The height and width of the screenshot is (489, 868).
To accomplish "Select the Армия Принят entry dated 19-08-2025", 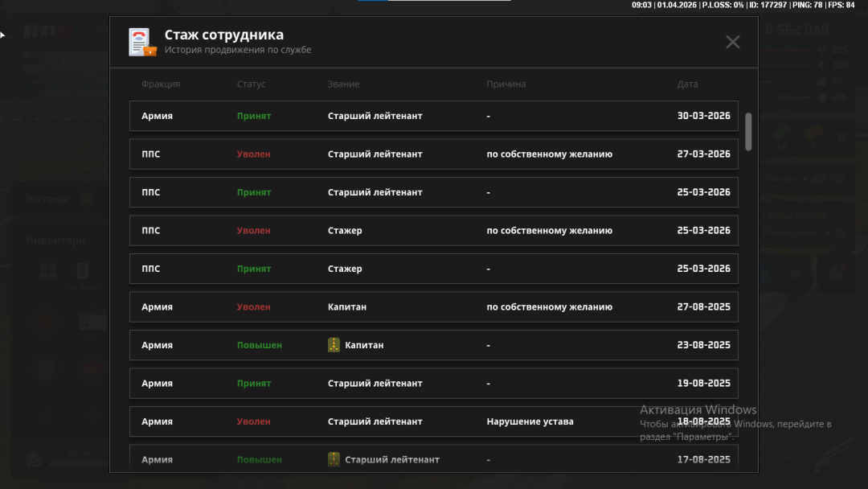I will 433,384.
